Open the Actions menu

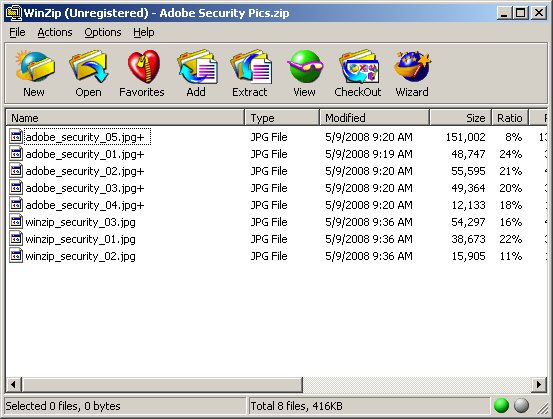tap(55, 32)
